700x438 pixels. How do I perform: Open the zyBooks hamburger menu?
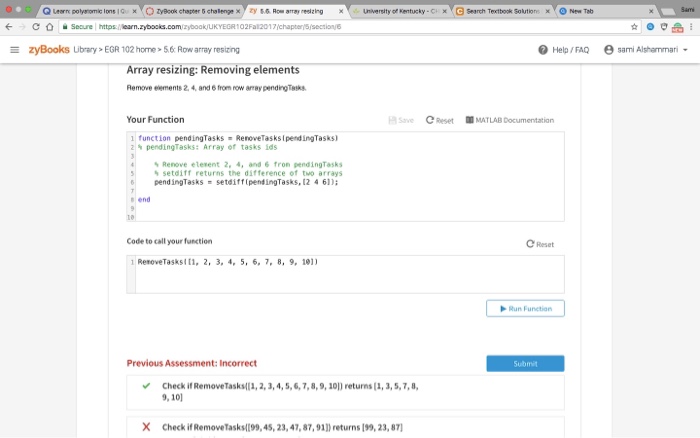click(x=15, y=50)
